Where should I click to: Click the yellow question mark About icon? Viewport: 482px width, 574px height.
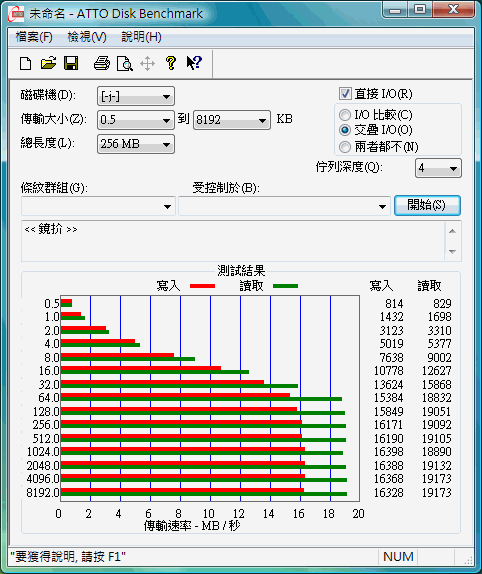coord(171,63)
